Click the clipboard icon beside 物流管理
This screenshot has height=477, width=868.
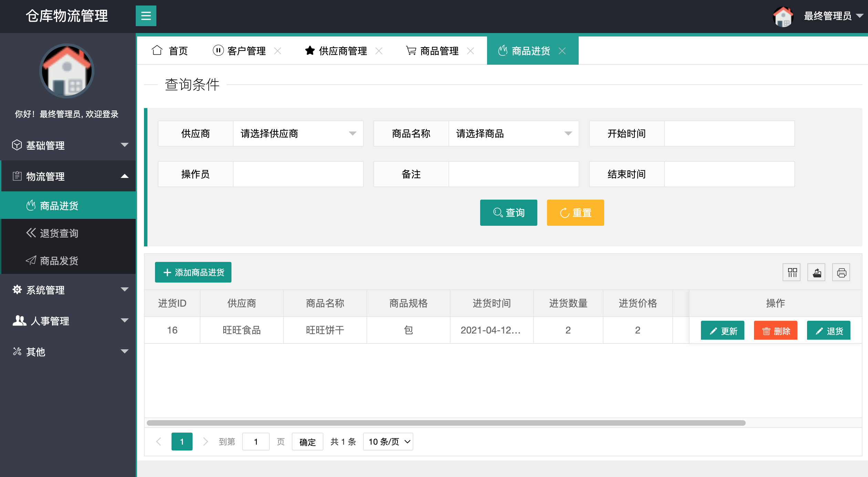tap(17, 176)
